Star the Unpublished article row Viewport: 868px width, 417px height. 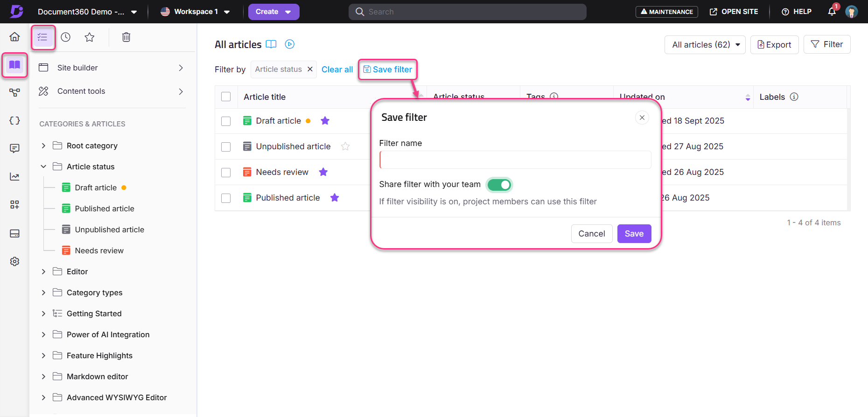(345, 146)
